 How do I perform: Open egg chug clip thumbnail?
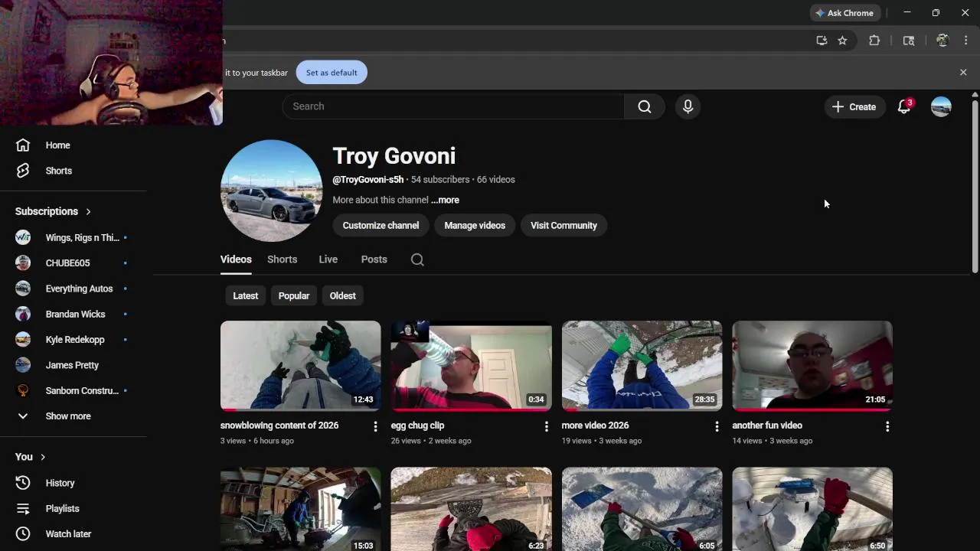[x=471, y=366]
